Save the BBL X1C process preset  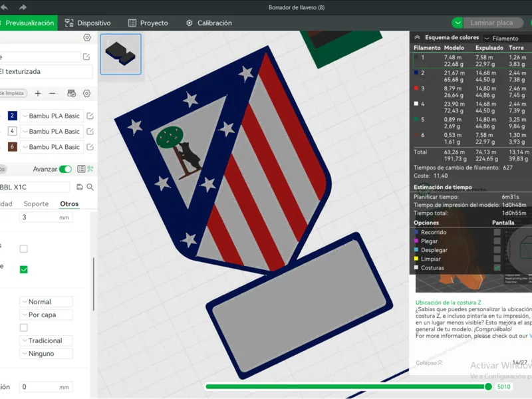(80, 187)
